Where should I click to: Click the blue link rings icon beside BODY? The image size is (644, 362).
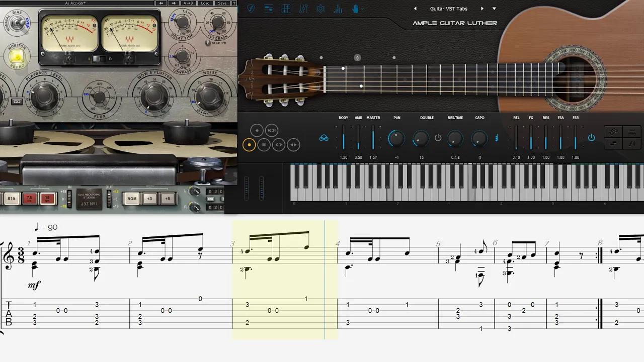click(324, 138)
